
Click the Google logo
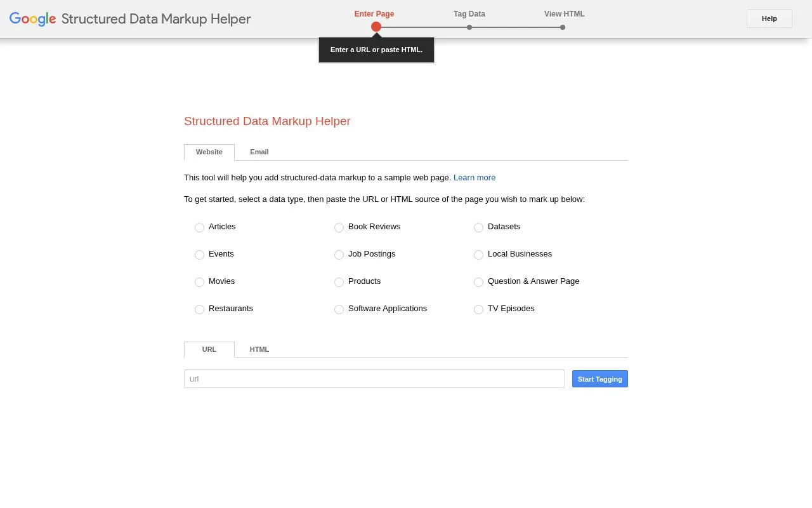click(33, 19)
